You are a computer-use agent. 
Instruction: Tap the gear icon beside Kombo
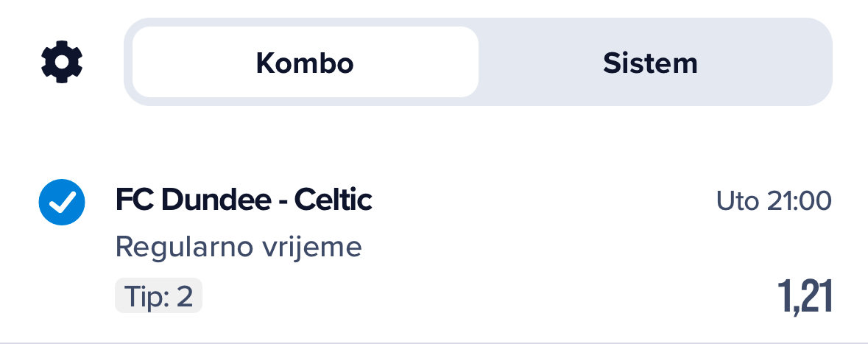point(62,62)
